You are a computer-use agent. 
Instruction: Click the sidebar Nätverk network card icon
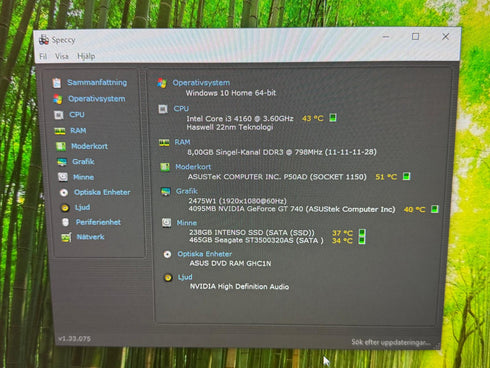click(x=66, y=237)
